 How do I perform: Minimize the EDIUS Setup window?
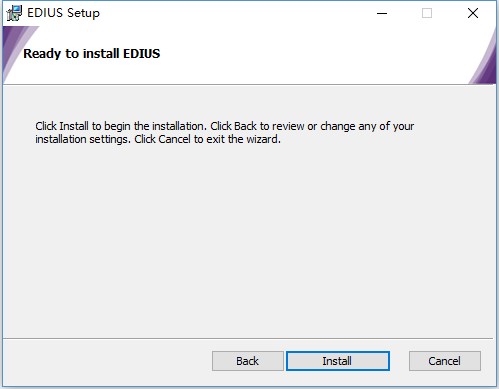coord(382,13)
